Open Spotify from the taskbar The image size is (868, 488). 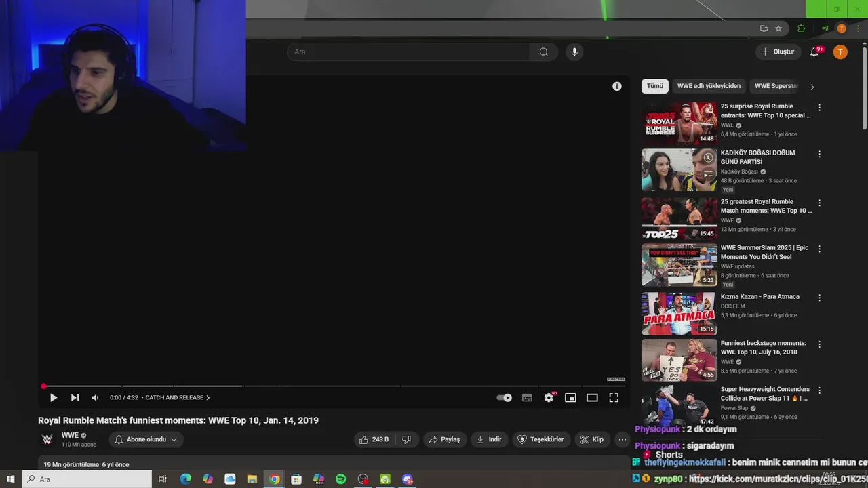[x=341, y=479]
